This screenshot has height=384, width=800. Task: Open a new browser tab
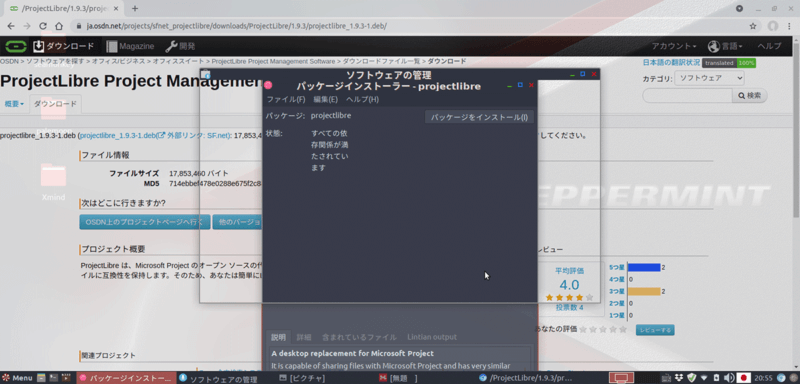(135, 9)
